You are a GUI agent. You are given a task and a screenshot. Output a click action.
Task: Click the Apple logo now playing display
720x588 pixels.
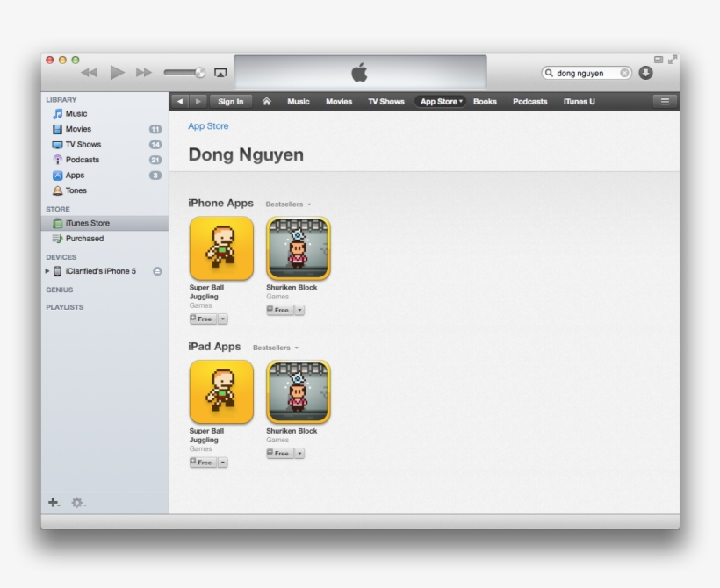coord(360,72)
